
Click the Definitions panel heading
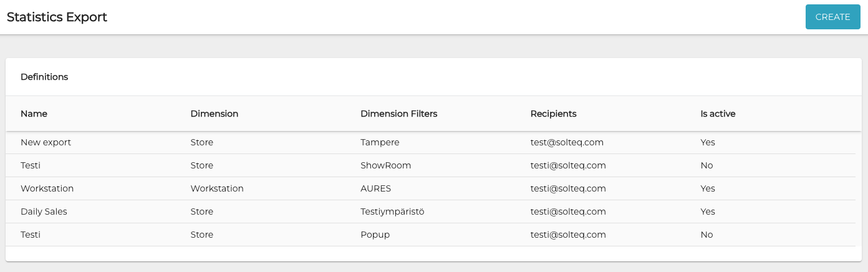(44, 77)
